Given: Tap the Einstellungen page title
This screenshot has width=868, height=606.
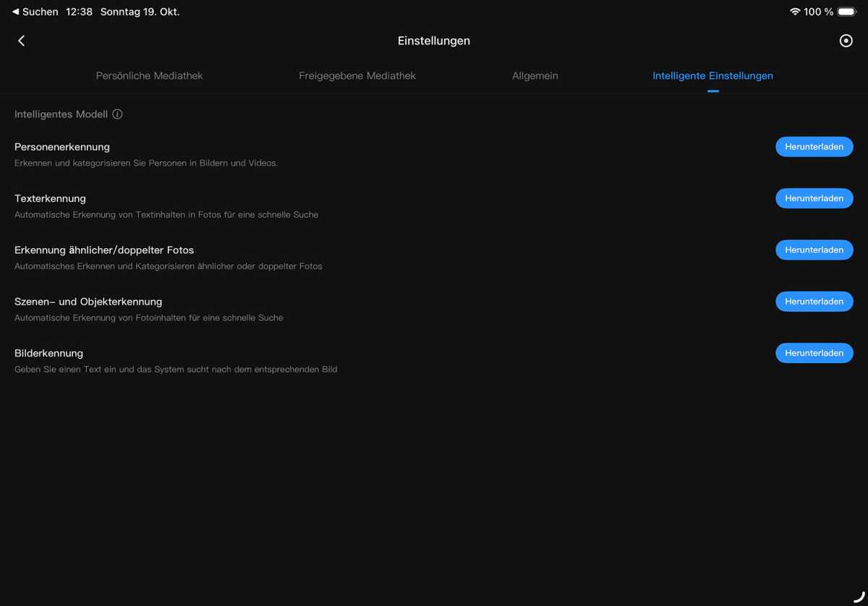Looking at the screenshot, I should [433, 41].
